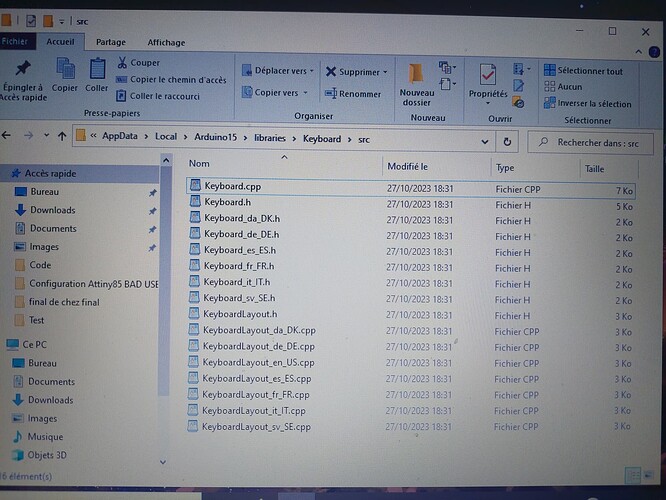666x500 pixels.
Task: Click the Coller clipboard icon
Action: tap(97, 69)
